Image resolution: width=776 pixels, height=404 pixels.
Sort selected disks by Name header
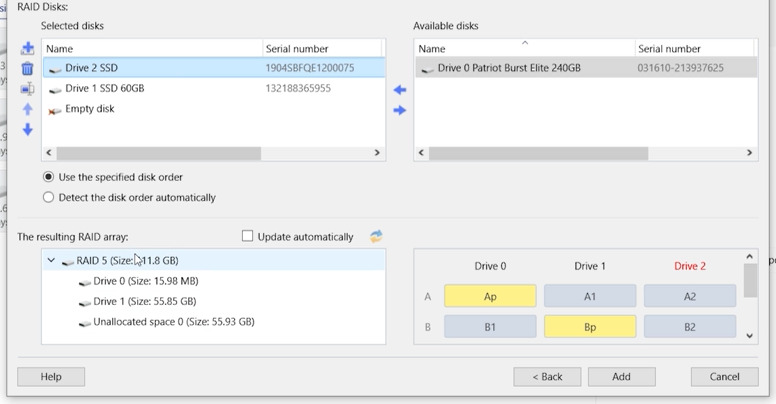(x=153, y=49)
